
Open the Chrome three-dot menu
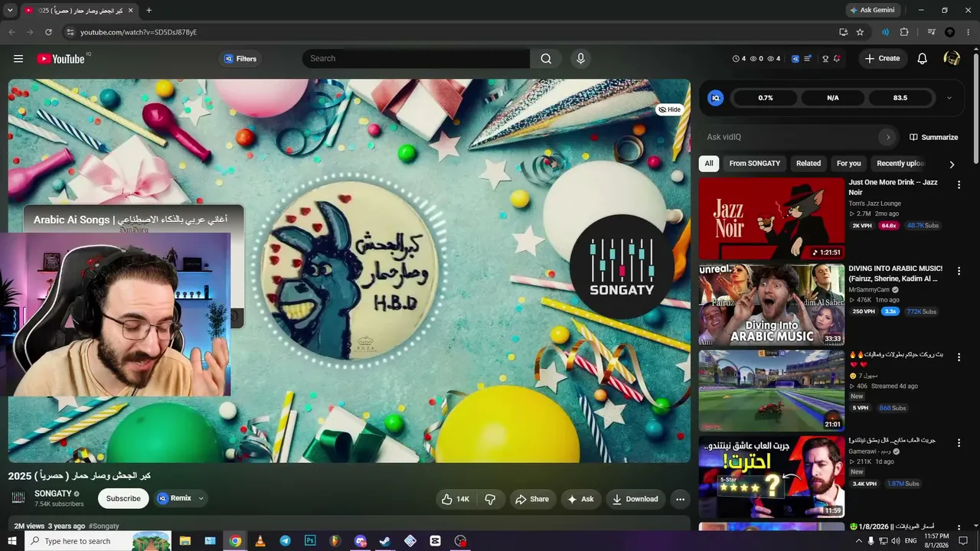(969, 32)
